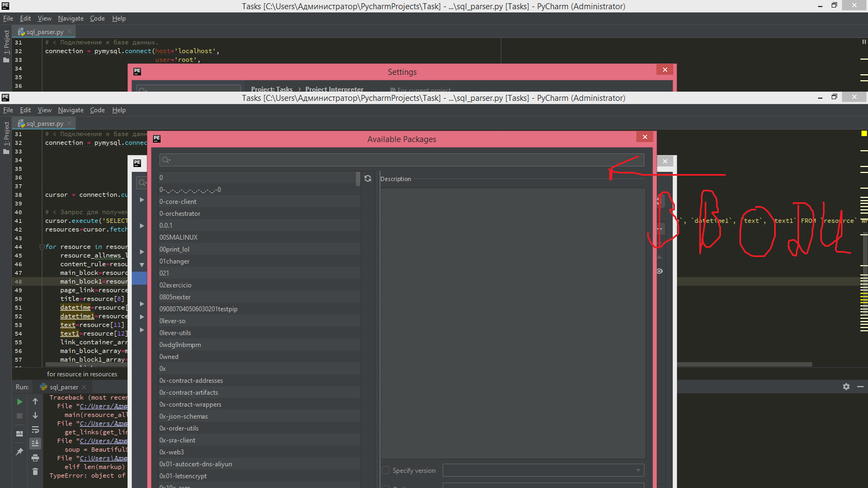Close the upper Settings dialog
This screenshot has width=868, height=488.
coord(665,69)
